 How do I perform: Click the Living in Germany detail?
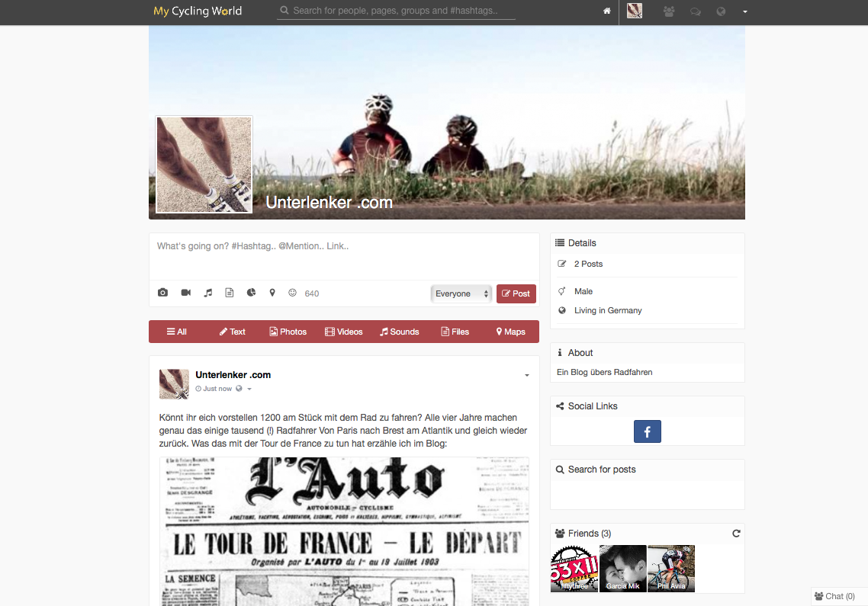[x=608, y=310]
